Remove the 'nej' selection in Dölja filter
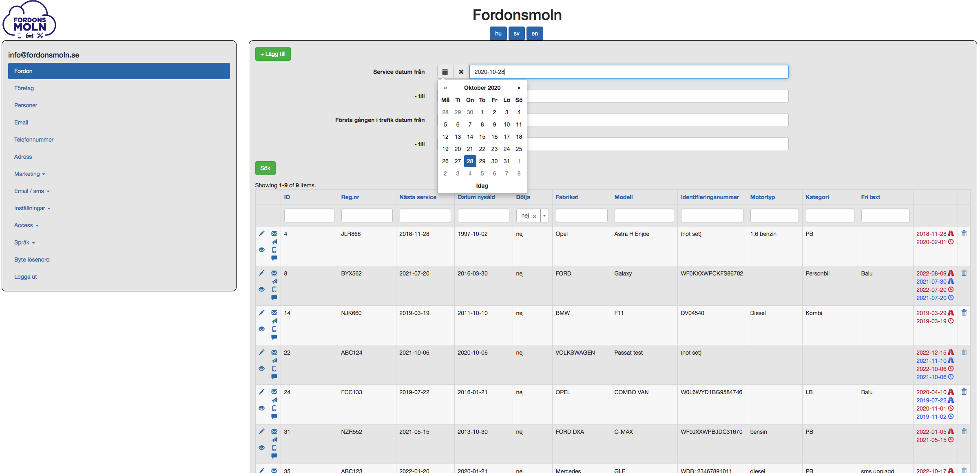This screenshot has height=473, width=980. coord(534,216)
